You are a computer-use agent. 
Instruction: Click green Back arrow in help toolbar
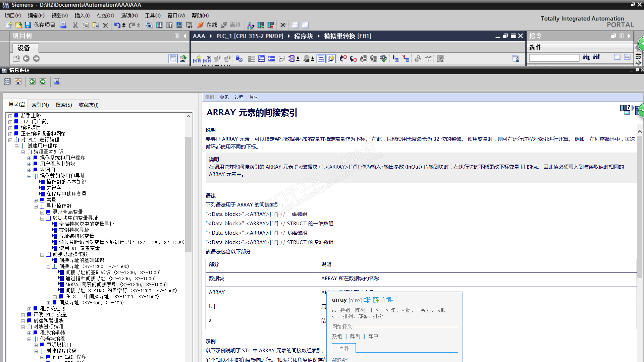click(32, 81)
